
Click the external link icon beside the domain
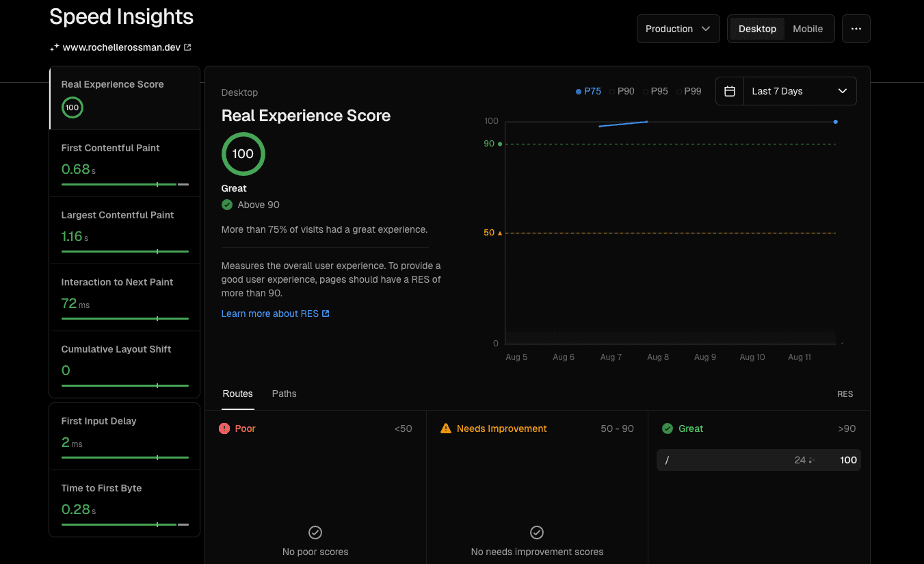click(x=188, y=48)
